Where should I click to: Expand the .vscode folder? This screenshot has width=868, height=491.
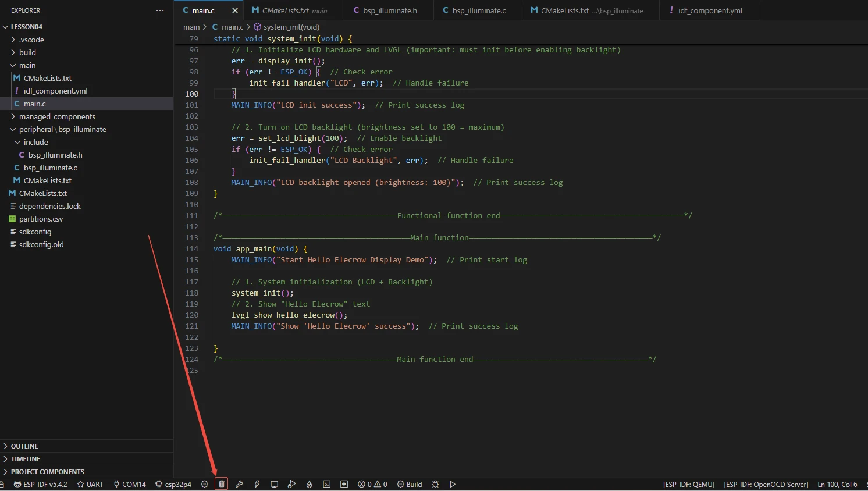coord(31,40)
